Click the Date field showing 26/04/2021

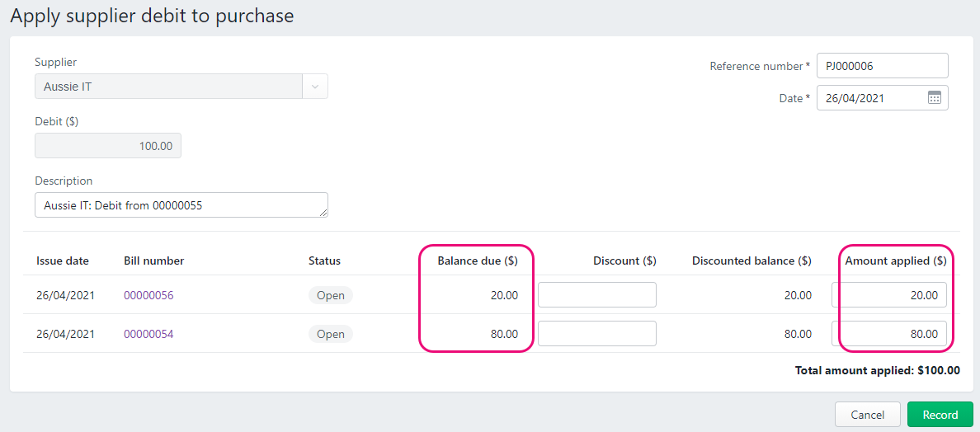883,98
